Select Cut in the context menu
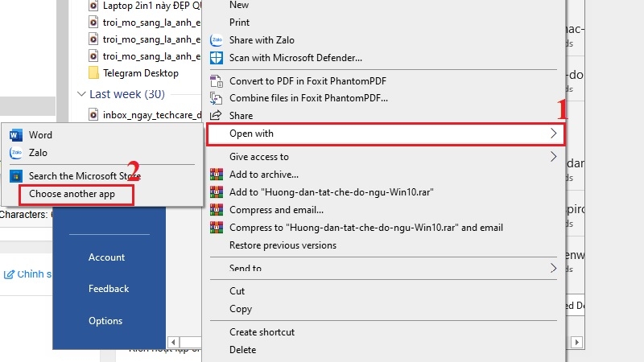Viewport: 644px width, 362px height. [x=237, y=291]
